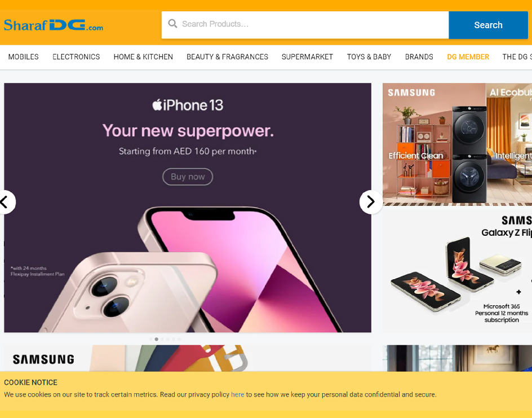Expand the Toys & Baby menu
532x418 pixels.
(369, 57)
